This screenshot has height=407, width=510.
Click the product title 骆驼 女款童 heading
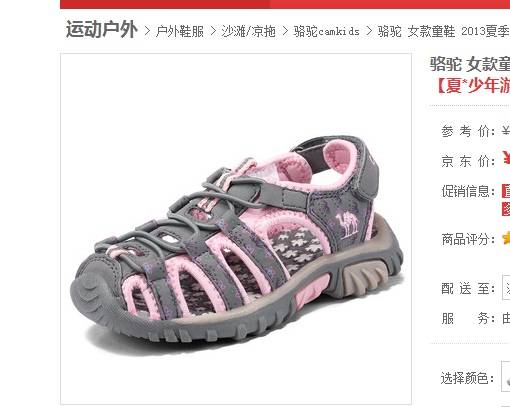pos(470,64)
